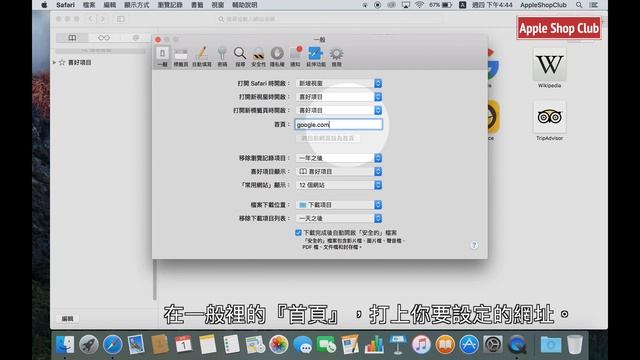
Task: Switch to Reading List glasses tab in sidebar
Action: (104, 38)
